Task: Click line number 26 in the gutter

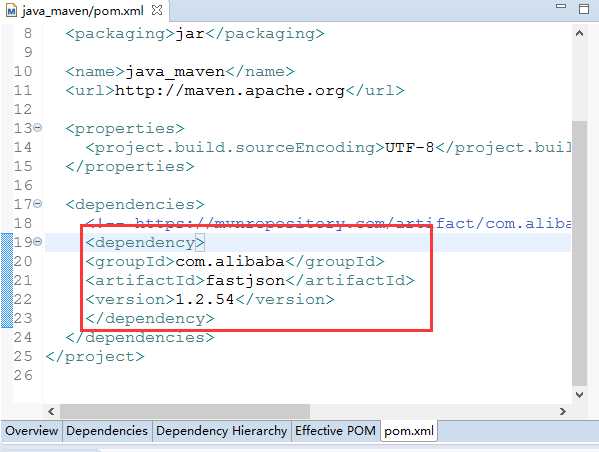Action: 23,375
